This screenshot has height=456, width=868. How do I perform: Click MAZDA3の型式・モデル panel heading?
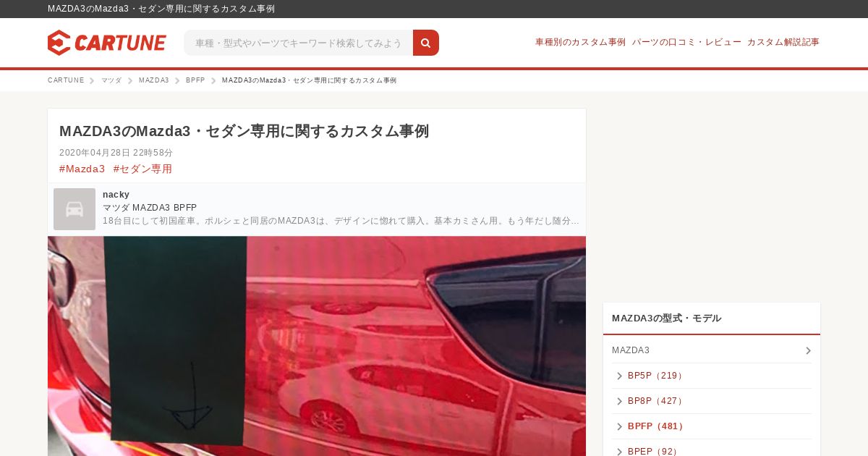coord(666,318)
